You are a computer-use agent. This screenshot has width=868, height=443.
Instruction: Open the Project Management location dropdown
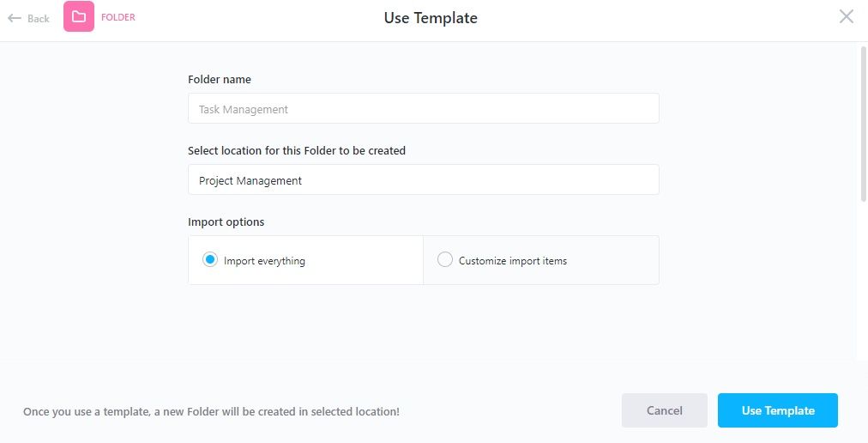(x=424, y=180)
